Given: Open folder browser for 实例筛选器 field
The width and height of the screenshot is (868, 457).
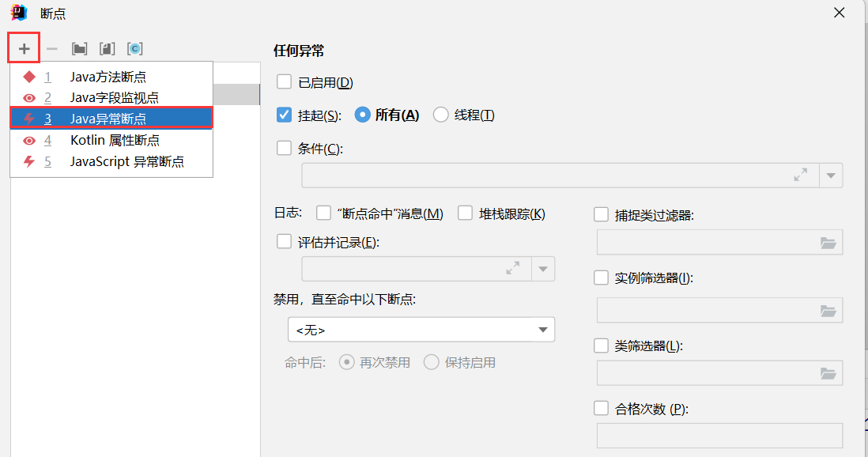Looking at the screenshot, I should [x=828, y=310].
